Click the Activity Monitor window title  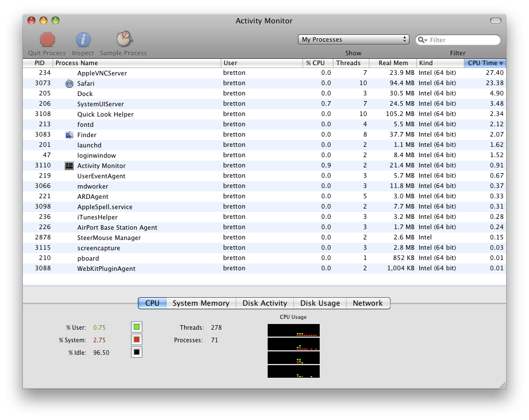pyautogui.click(x=264, y=21)
